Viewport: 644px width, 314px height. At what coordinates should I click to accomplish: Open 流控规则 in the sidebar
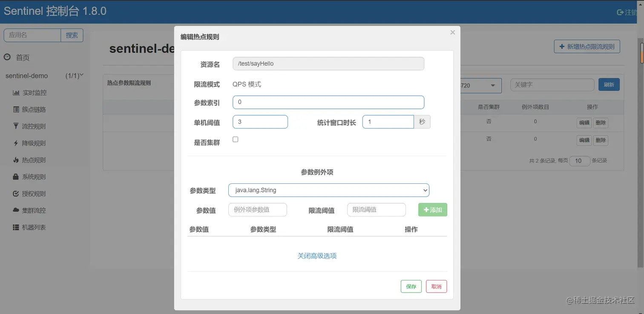[34, 126]
